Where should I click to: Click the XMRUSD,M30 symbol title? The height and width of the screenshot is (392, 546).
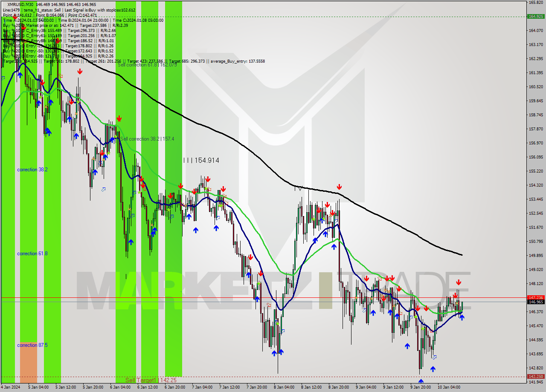tap(21, 4)
